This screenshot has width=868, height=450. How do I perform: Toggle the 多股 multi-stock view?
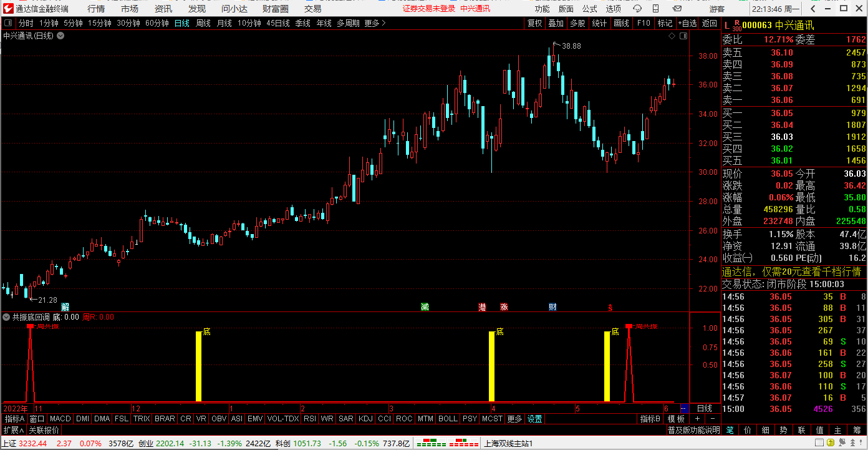point(577,23)
